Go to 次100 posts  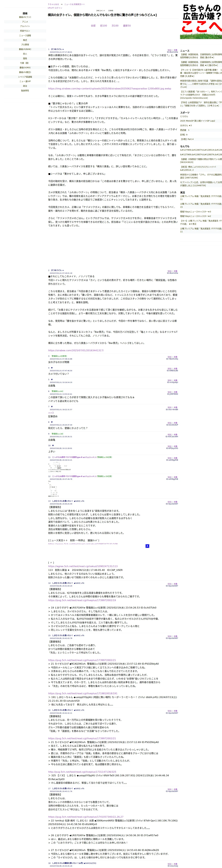(115, 26)
